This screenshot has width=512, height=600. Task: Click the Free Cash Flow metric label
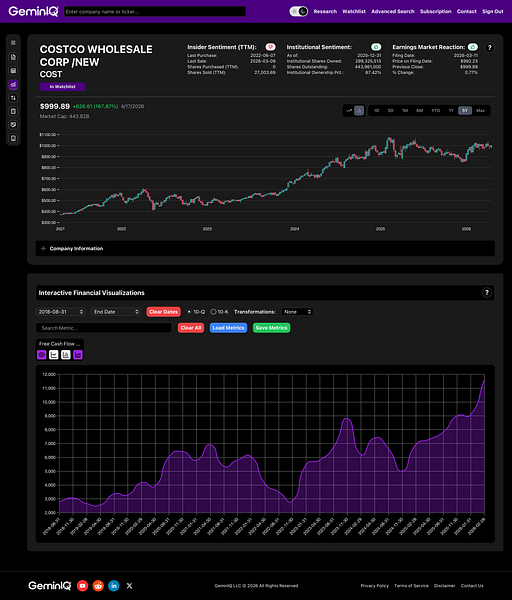[x=59, y=344]
